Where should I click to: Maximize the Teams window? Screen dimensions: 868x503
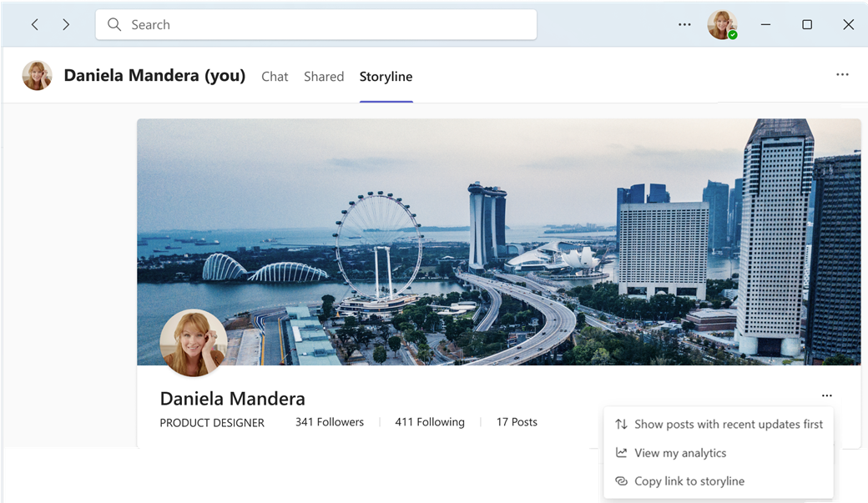(x=807, y=25)
